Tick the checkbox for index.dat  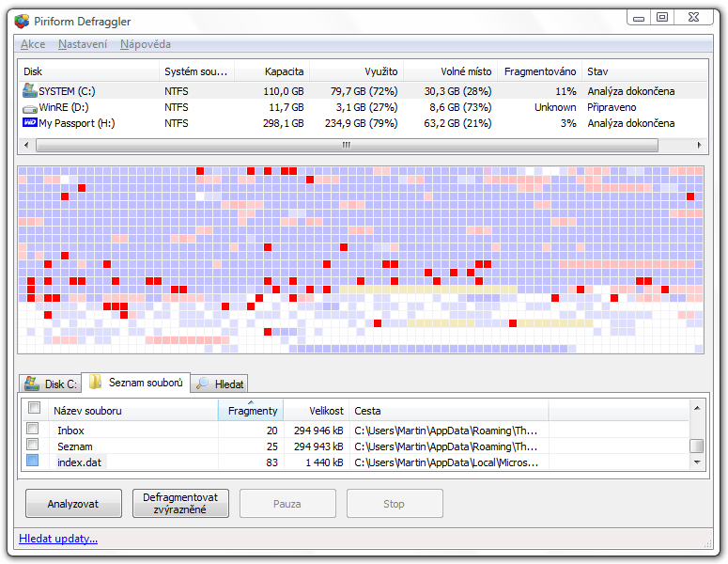coord(33,461)
